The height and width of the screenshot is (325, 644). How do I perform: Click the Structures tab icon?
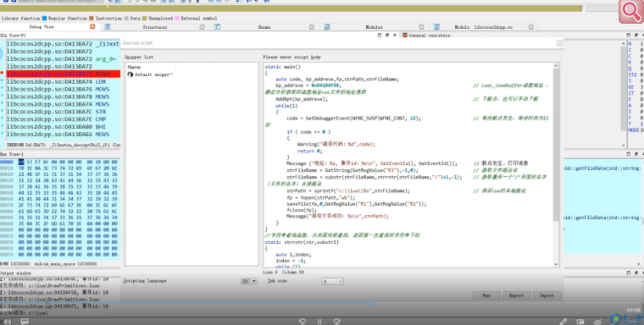(x=108, y=27)
